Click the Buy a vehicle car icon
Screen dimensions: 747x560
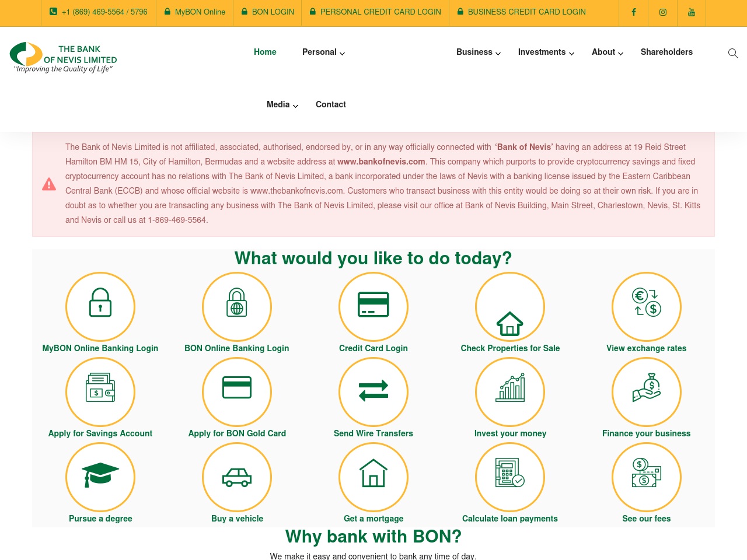coord(237,477)
